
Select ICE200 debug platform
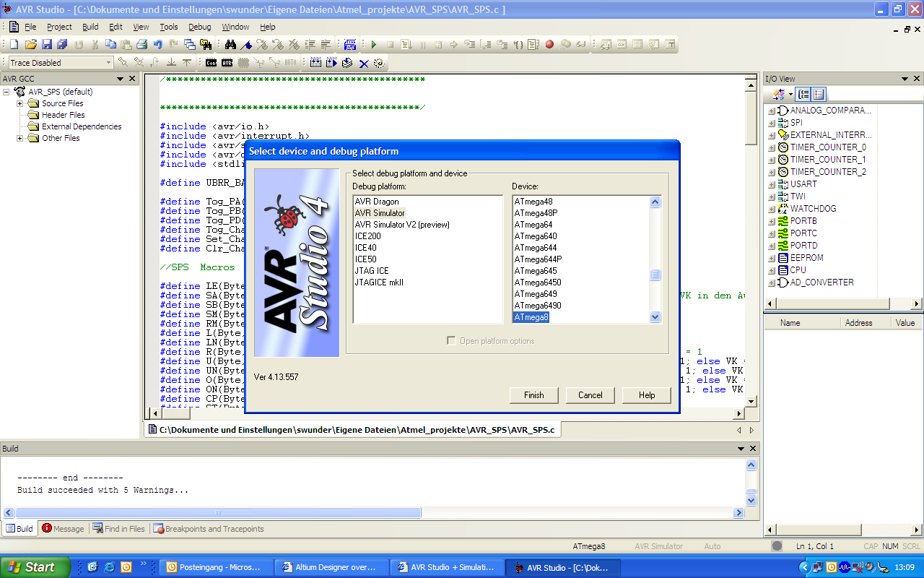tap(368, 236)
